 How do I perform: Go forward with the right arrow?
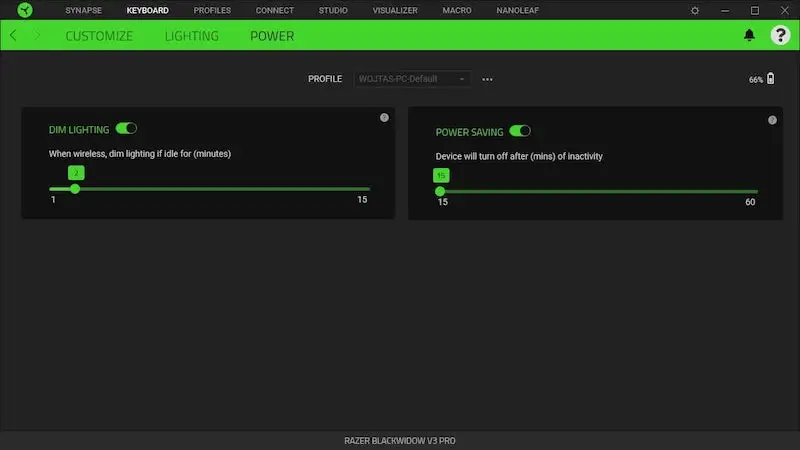[37, 35]
